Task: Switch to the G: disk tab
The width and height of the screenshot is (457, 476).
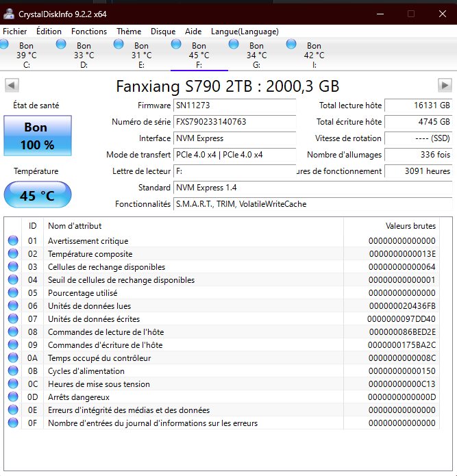Action: point(256,55)
